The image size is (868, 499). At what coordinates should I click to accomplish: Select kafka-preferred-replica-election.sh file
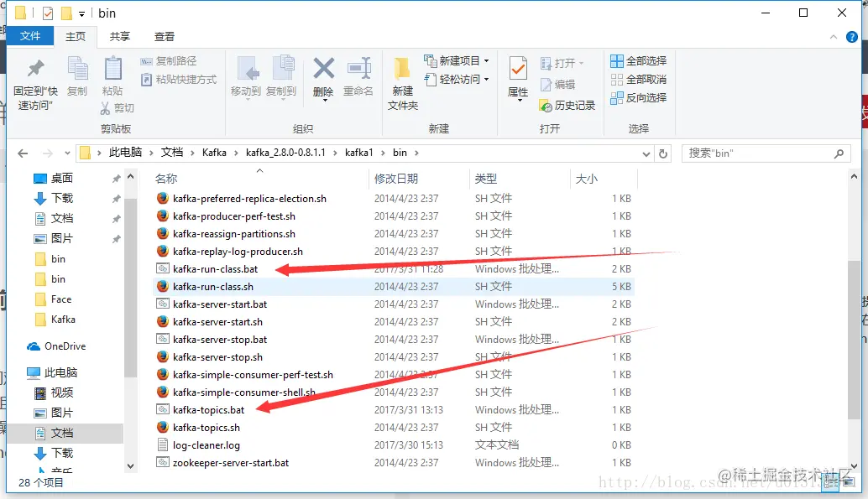249,199
